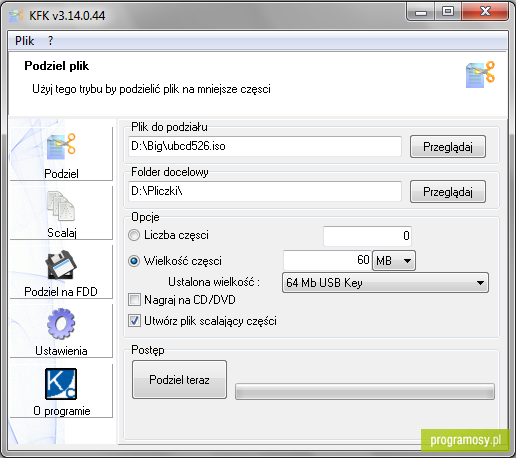Viewport: 516px width, 458px height.
Task: Maximize the KFK window
Action: [448, 12]
